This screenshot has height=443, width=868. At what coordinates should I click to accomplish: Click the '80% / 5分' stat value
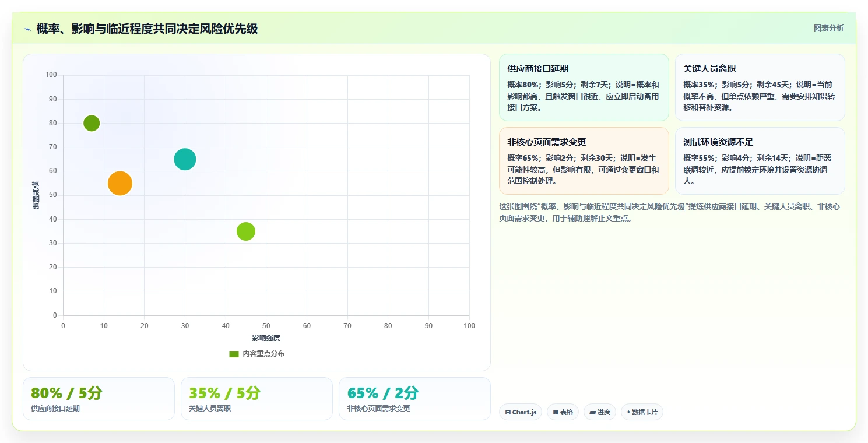pos(66,393)
